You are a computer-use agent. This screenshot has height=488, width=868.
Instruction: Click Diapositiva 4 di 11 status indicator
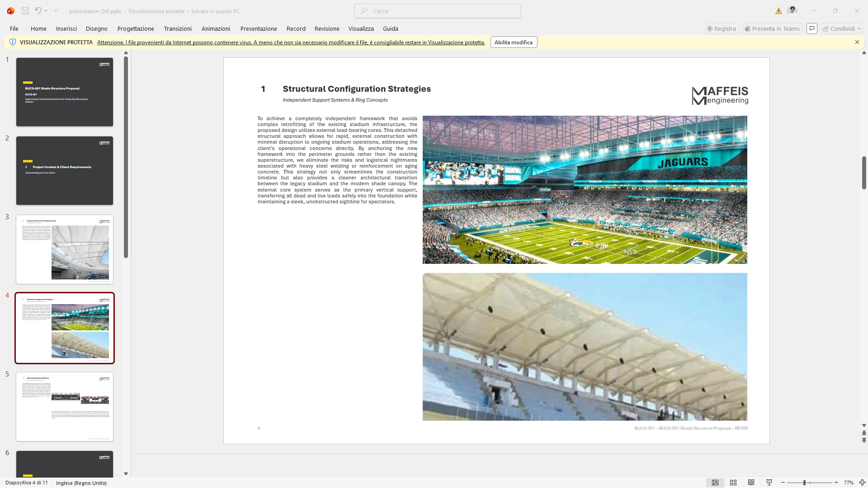click(27, 483)
